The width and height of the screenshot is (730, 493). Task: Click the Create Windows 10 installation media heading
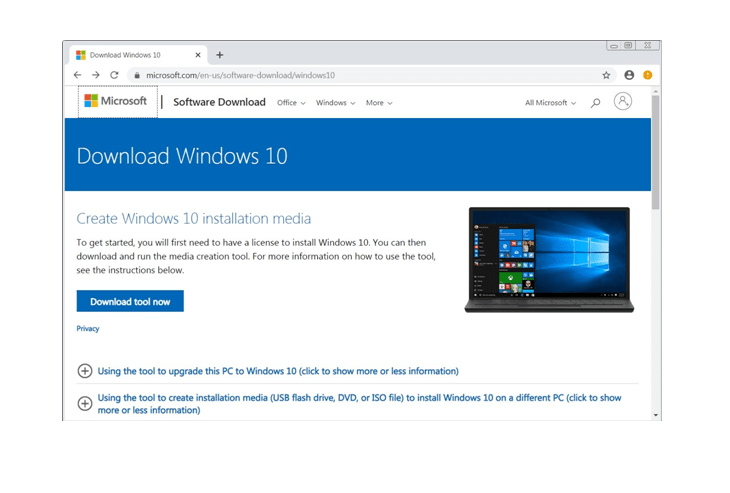click(x=194, y=218)
